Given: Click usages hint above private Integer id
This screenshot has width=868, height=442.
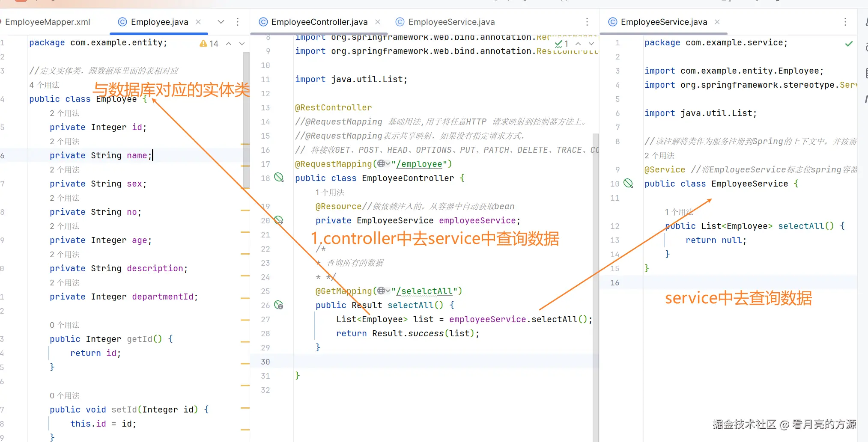Looking at the screenshot, I should click(65, 113).
